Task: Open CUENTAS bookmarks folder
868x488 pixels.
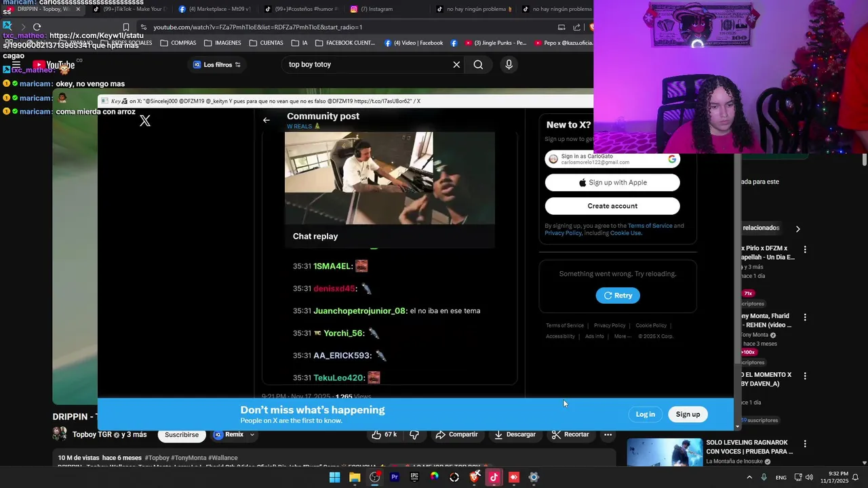Action: point(266,43)
